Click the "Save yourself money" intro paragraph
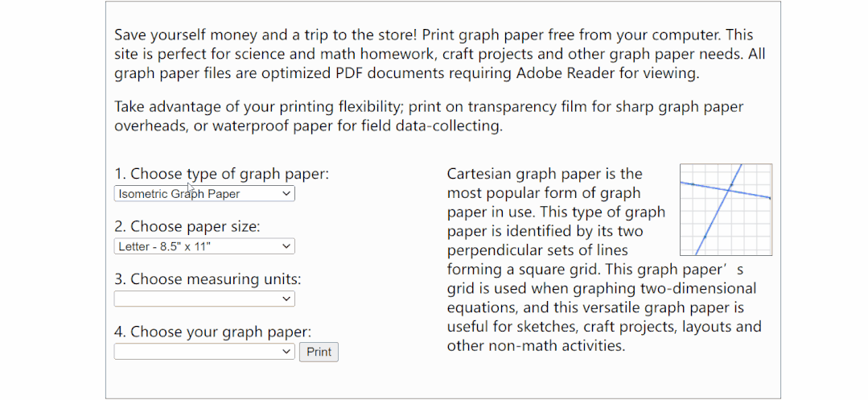868x400 pixels. pos(434,55)
